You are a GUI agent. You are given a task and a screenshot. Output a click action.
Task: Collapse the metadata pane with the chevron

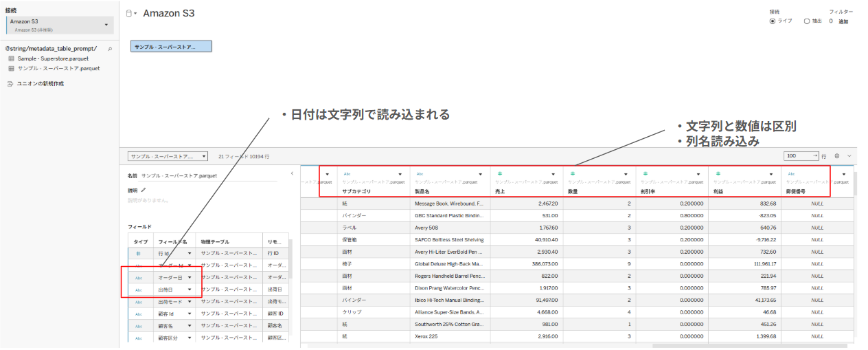[x=293, y=174]
